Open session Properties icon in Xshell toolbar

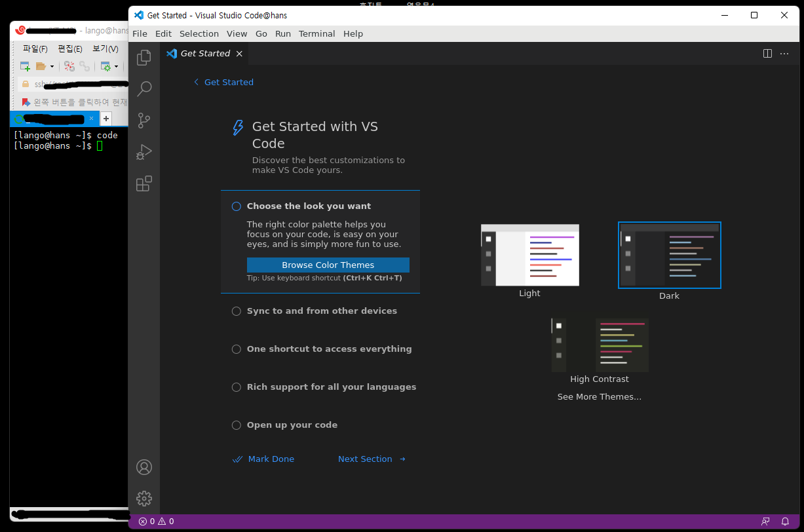coord(105,66)
